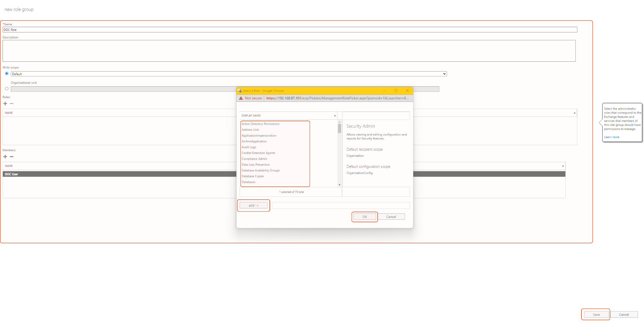Select Compliance Admin role in list

coord(254,159)
